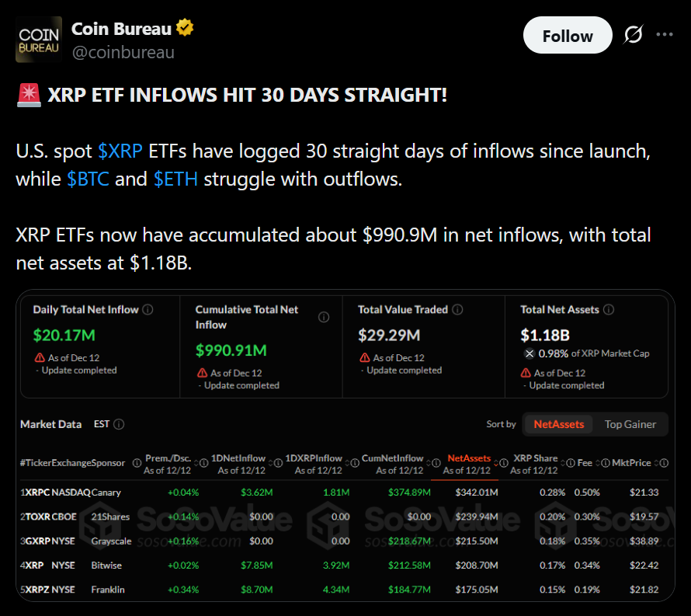Select the NetAssets sort option

pos(558,424)
